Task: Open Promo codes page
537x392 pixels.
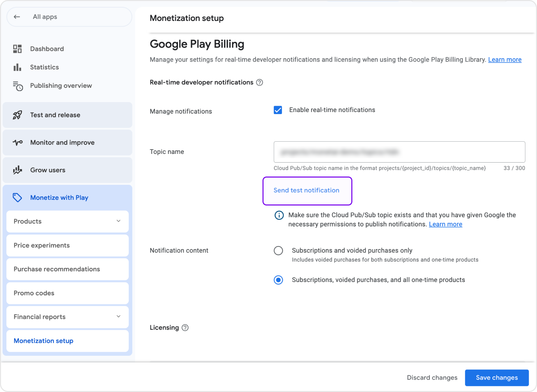Action: (68, 293)
